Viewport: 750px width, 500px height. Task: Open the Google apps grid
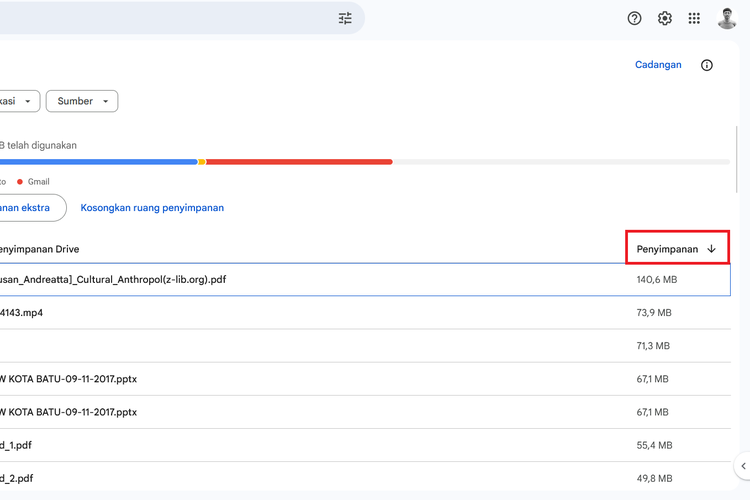point(695,18)
